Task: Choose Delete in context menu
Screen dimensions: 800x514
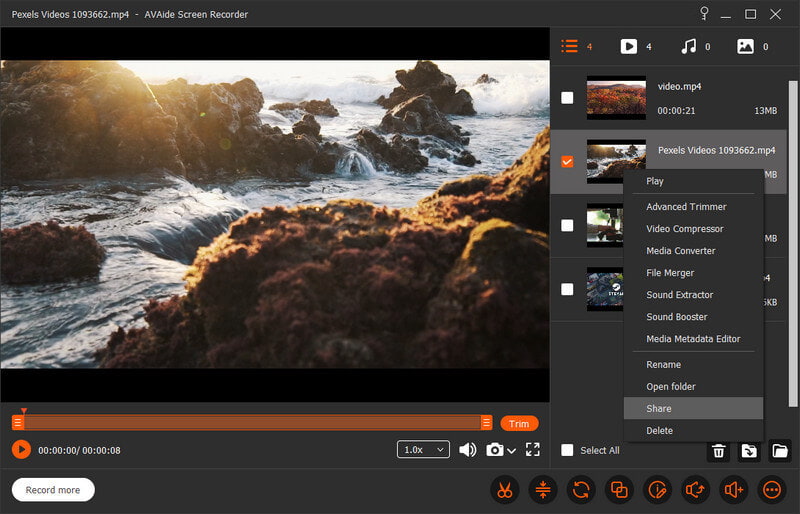Action: pos(693,430)
